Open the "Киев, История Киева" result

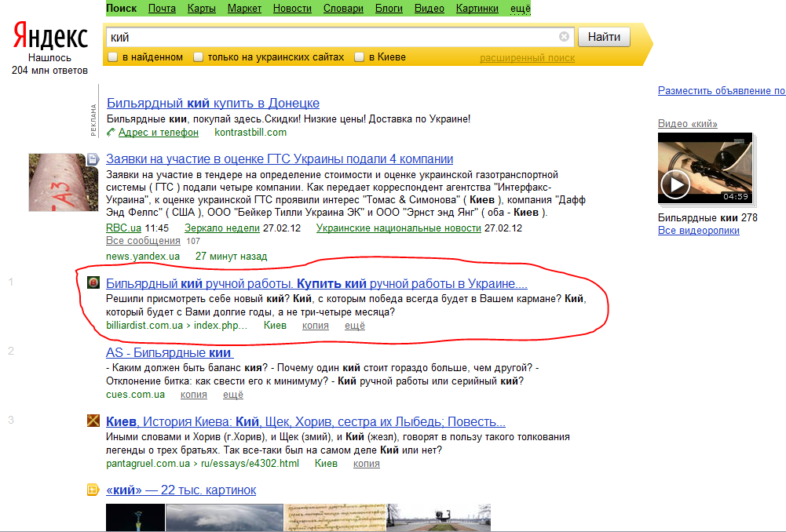coord(305,422)
